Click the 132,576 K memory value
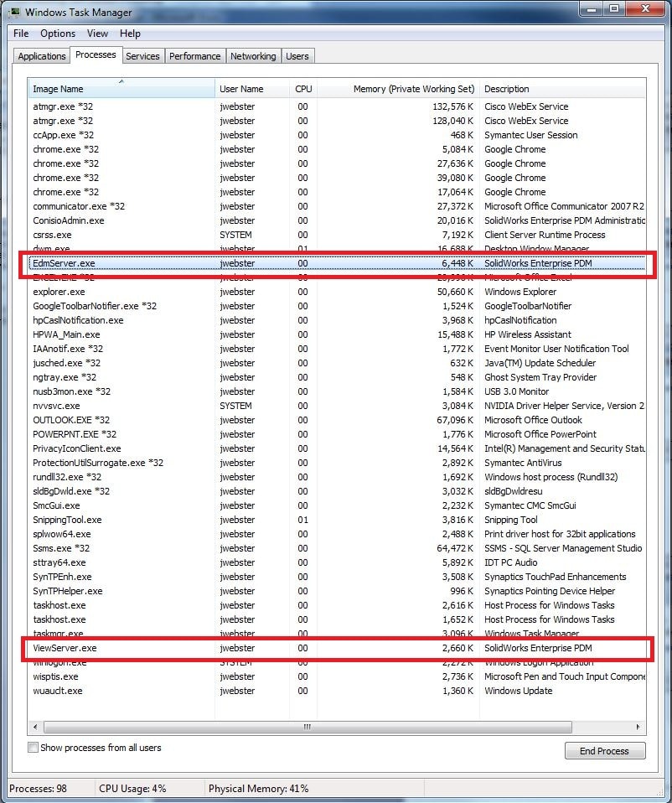672x803 pixels. (x=453, y=106)
